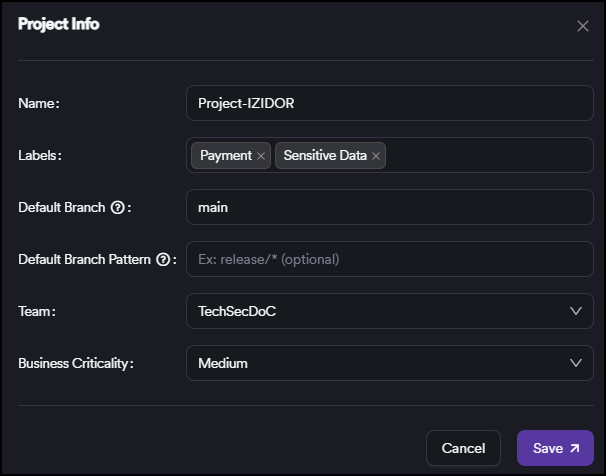Viewport: 606px width, 476px height.
Task: Show help for Default Branch Pattern
Action: point(162,260)
